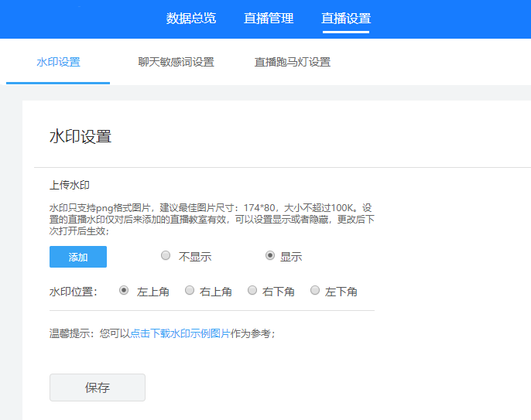Click the 水印设置 section heading
531x420 pixels.
coord(81,137)
